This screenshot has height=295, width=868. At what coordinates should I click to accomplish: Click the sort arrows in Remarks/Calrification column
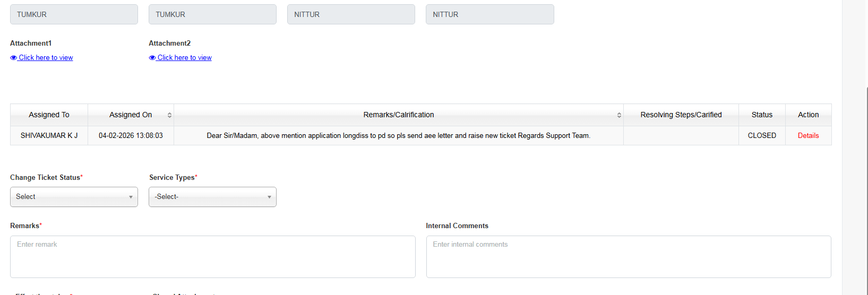point(619,115)
